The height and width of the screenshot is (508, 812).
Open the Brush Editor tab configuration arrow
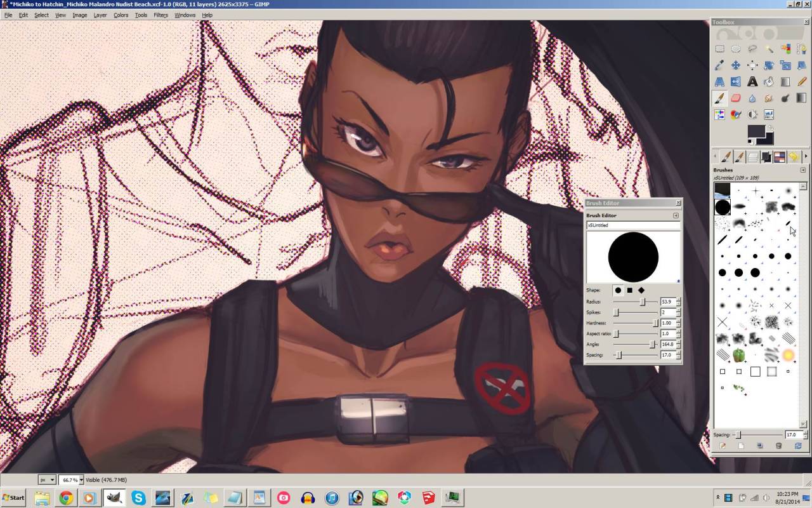point(676,215)
